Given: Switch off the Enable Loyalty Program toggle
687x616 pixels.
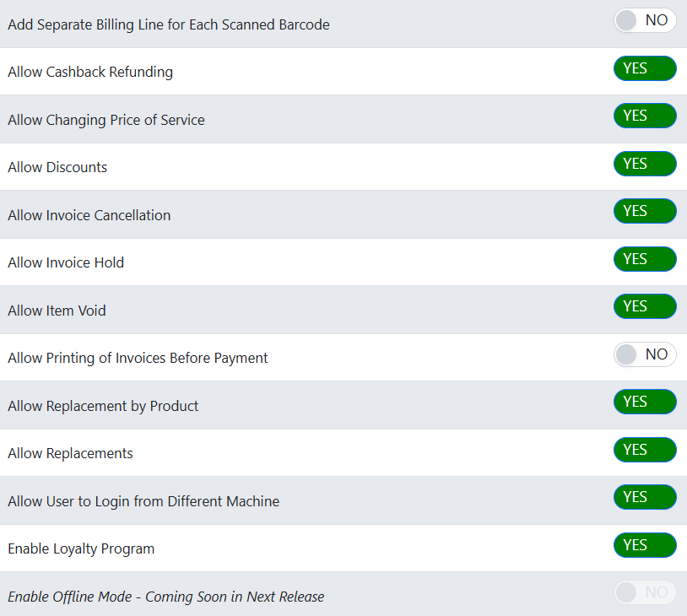Looking at the screenshot, I should [645, 545].
